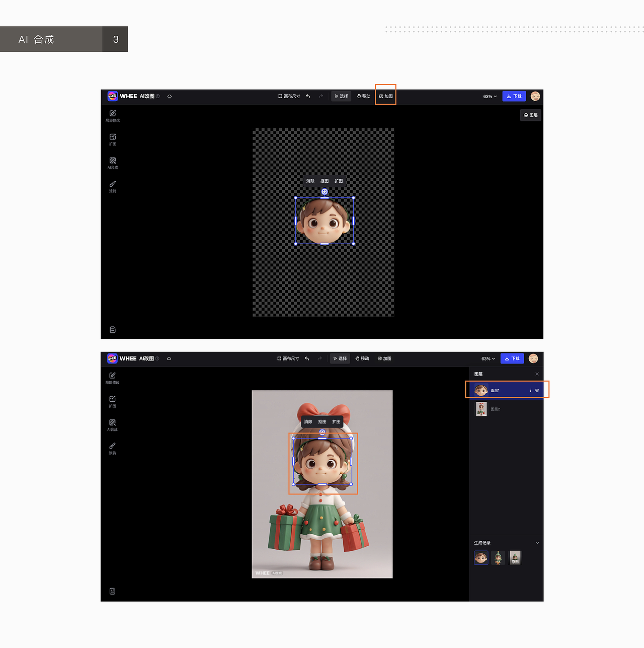
Task: Click help icon beside AI改图 in upper editor
Action: click(158, 96)
